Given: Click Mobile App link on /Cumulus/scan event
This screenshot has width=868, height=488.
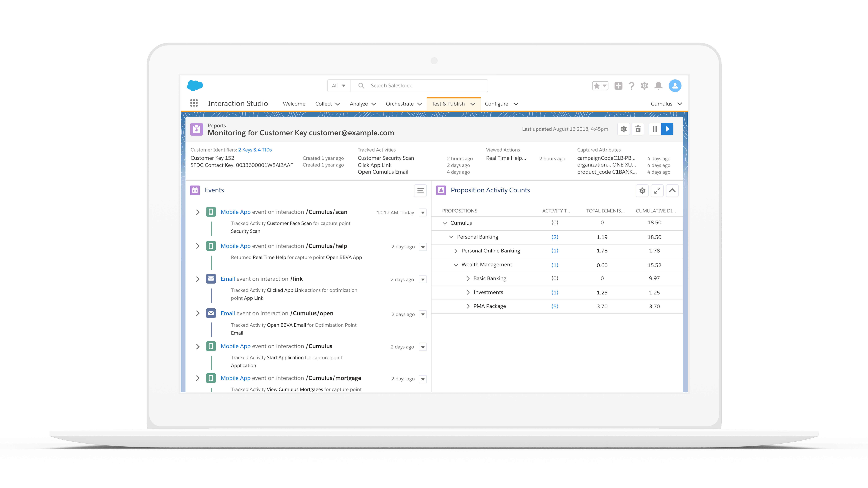Looking at the screenshot, I should (x=236, y=212).
